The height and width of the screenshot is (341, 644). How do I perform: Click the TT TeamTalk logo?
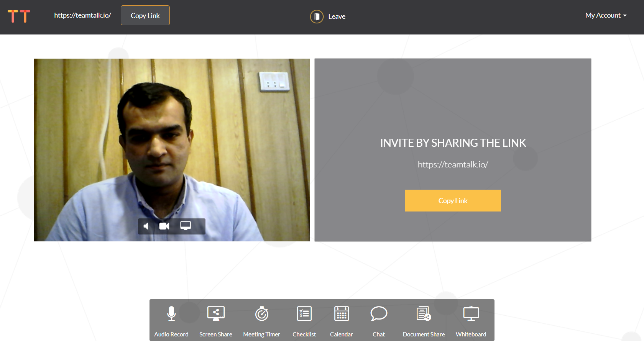[x=19, y=16]
